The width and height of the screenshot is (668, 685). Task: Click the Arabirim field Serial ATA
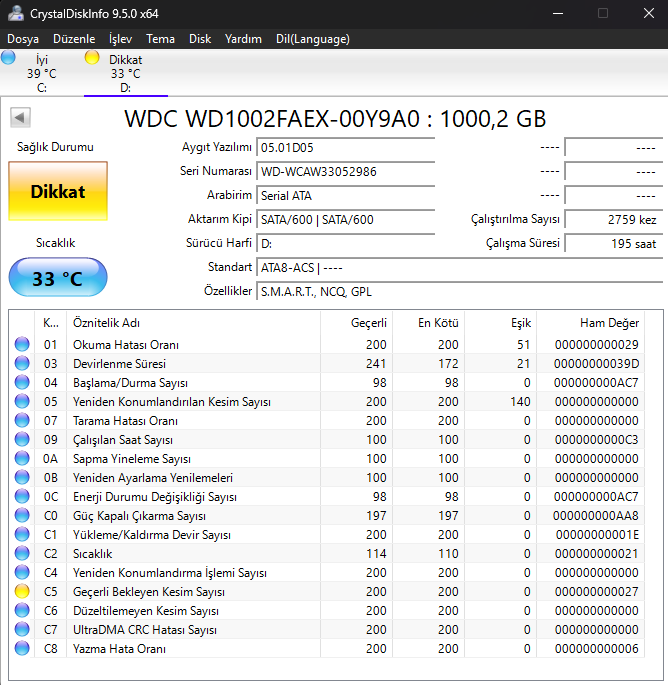coord(346,196)
